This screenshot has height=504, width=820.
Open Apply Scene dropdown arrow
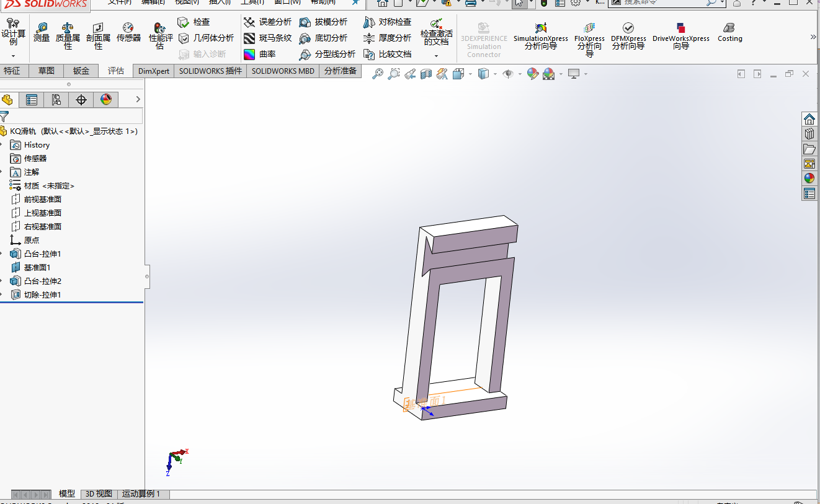(561, 74)
